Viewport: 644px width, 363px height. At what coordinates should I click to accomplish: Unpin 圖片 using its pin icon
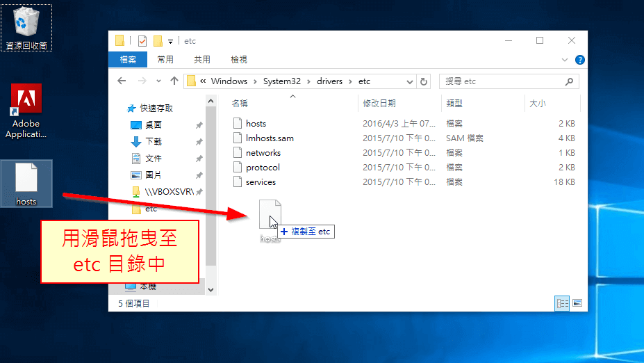(199, 175)
